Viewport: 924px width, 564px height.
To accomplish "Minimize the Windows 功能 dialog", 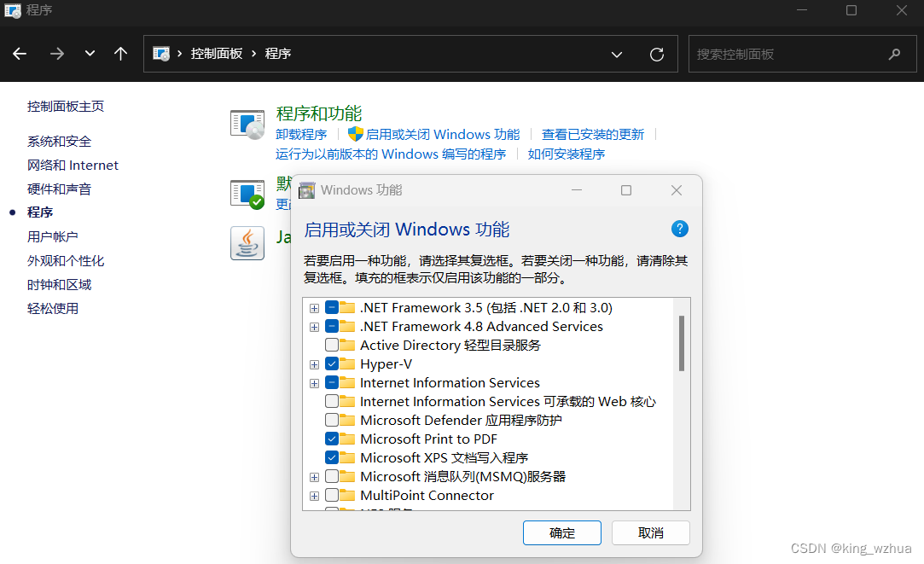I will [x=577, y=190].
